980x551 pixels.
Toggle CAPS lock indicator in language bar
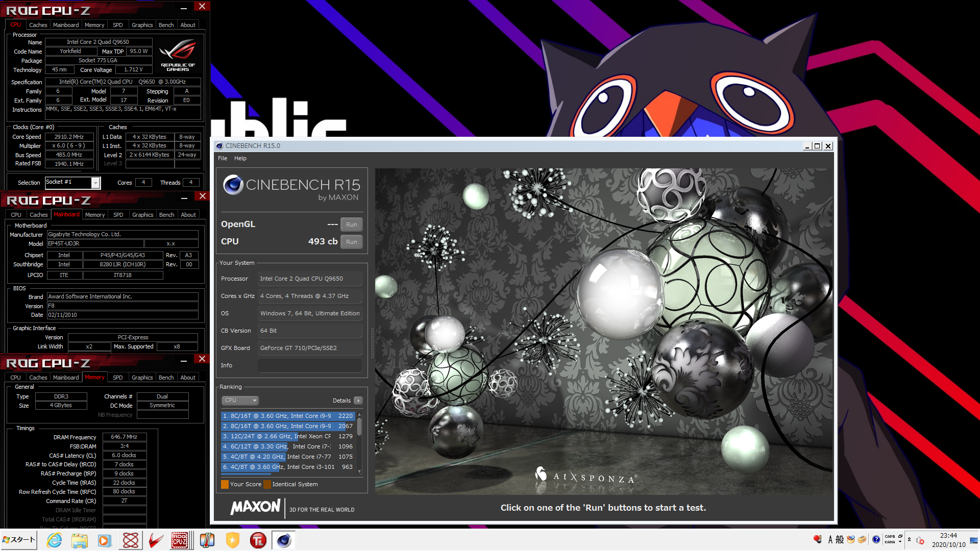coord(890,537)
